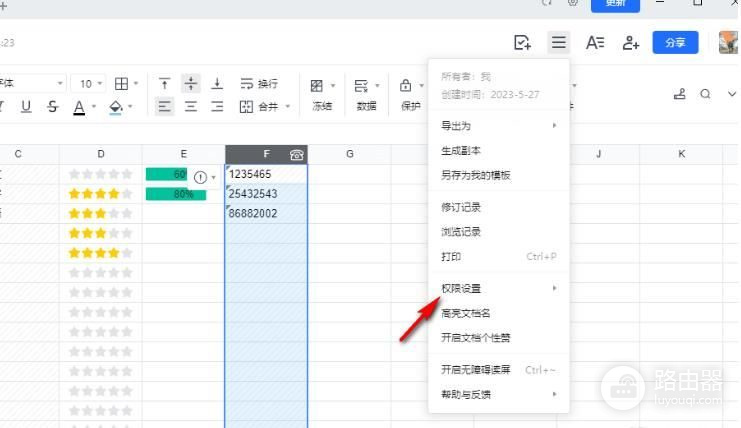Click the blue 更新 update button

pyautogui.click(x=615, y=4)
